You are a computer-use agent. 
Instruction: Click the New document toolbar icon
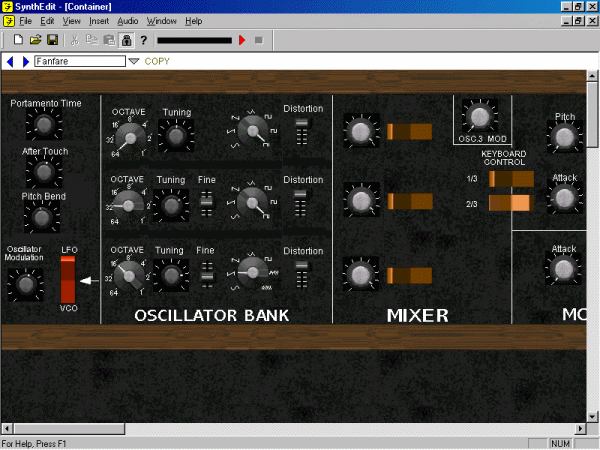coord(18,40)
